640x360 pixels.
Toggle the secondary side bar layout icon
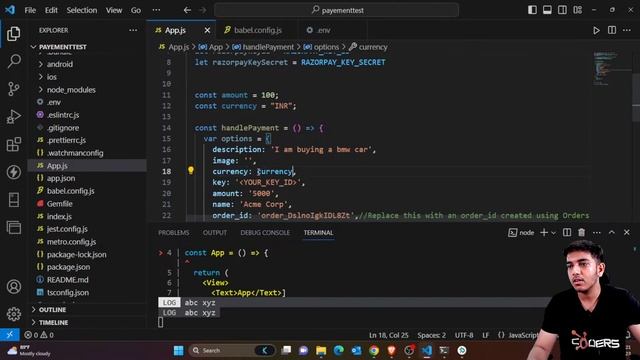pyautogui.click(x=562, y=10)
